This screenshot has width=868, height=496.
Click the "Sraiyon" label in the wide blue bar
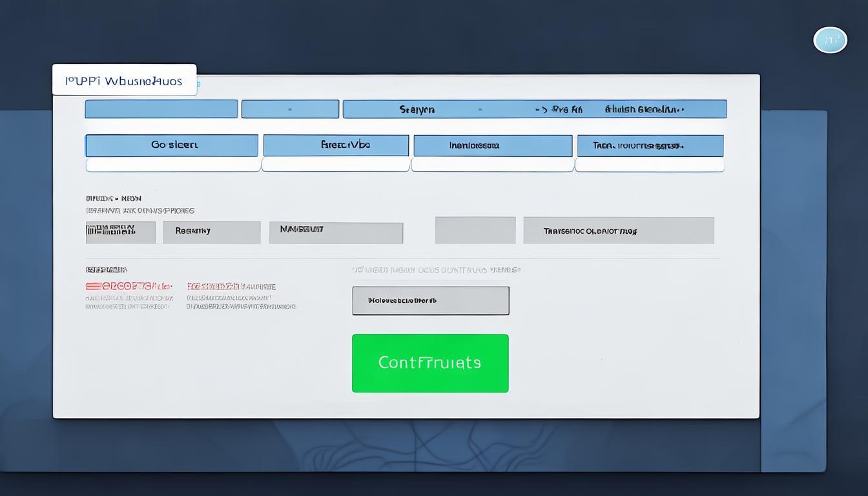click(417, 110)
